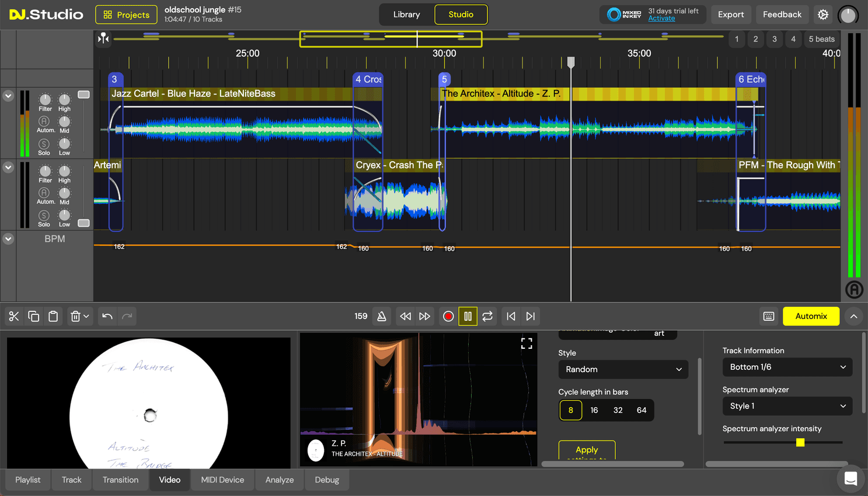Select 8 bars cycle length
This screenshot has width=868, height=496.
[x=571, y=410]
